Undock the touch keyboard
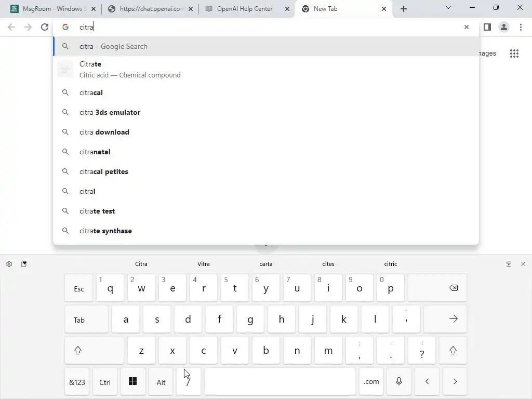The width and height of the screenshot is (532, 399). [509, 264]
